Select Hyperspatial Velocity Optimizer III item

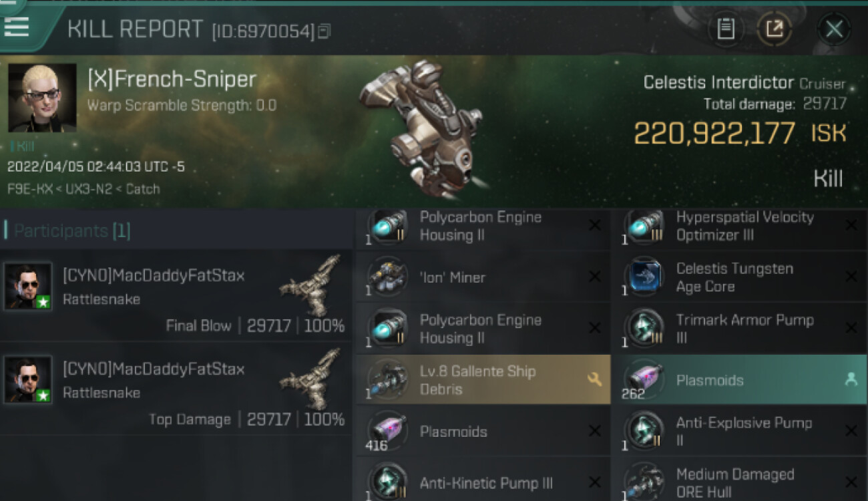click(x=740, y=226)
